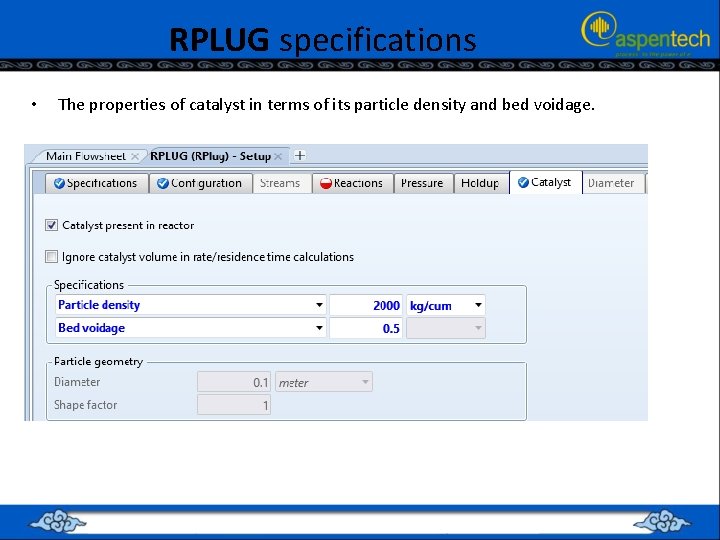Open the Pressure sheet tab

423,183
